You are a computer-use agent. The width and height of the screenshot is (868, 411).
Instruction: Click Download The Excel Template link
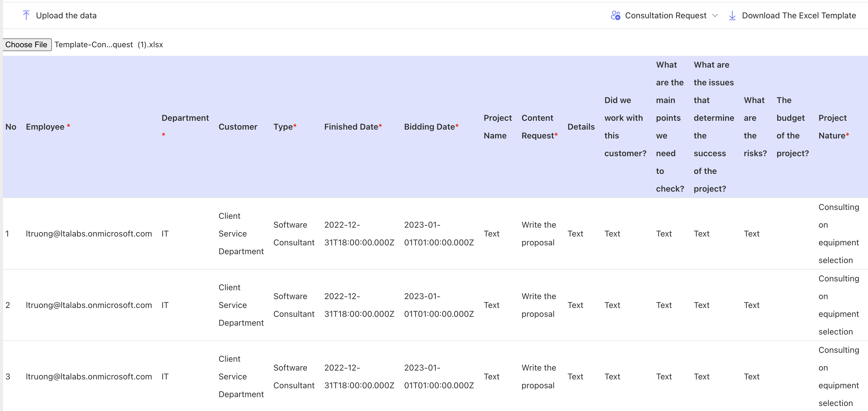pos(799,15)
